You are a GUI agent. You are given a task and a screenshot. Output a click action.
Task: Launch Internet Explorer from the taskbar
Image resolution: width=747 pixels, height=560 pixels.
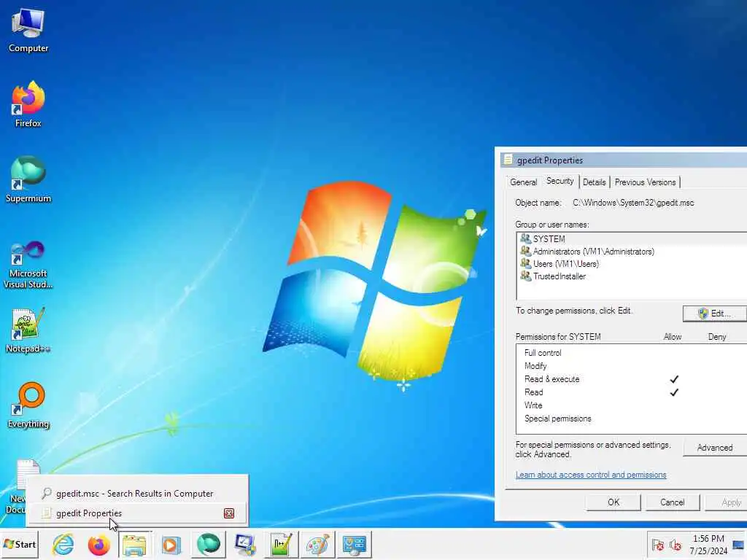click(63, 545)
